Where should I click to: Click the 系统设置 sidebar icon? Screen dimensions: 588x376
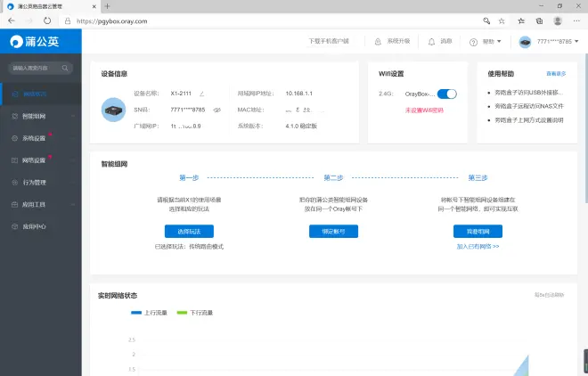click(x=14, y=138)
